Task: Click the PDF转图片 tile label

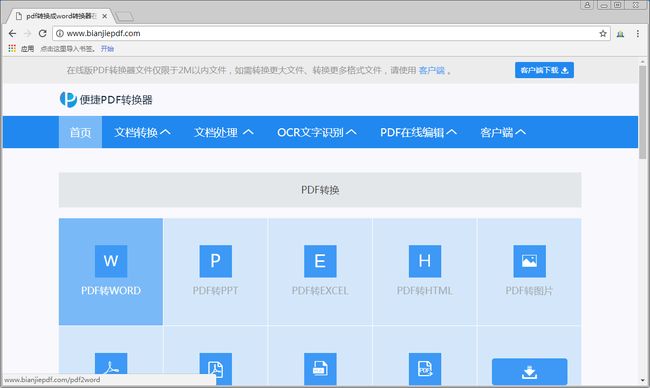Action: tap(529, 291)
